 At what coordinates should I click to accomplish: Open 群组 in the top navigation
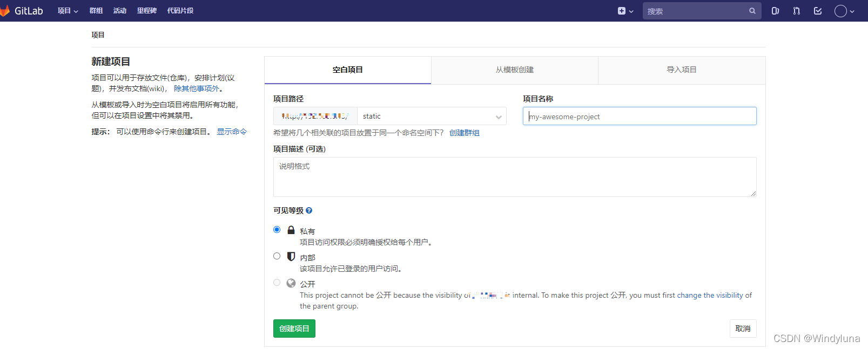tap(96, 11)
